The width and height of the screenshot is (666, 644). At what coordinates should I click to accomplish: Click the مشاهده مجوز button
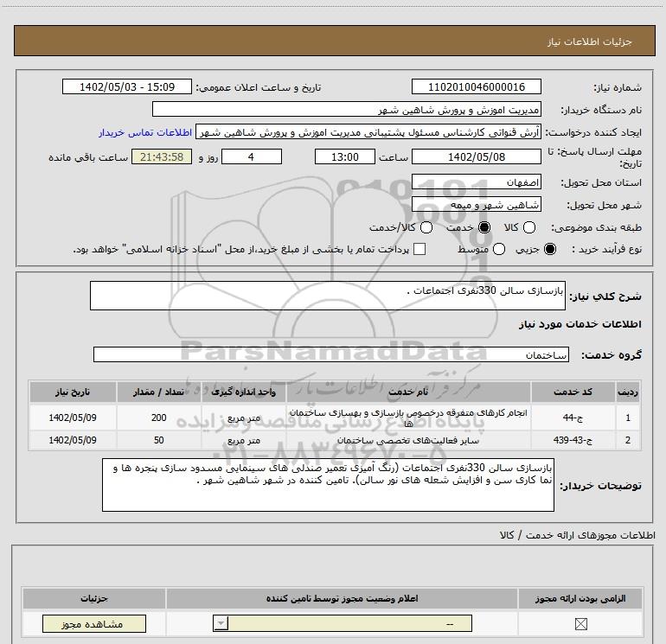(94, 623)
